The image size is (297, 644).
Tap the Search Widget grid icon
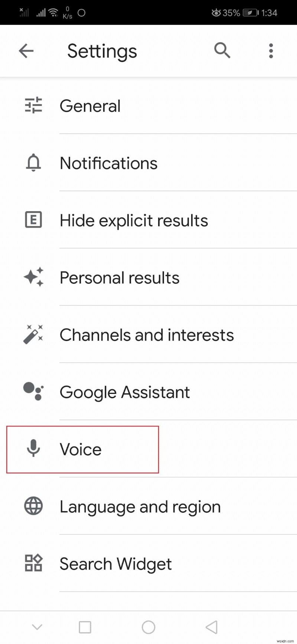tap(33, 563)
